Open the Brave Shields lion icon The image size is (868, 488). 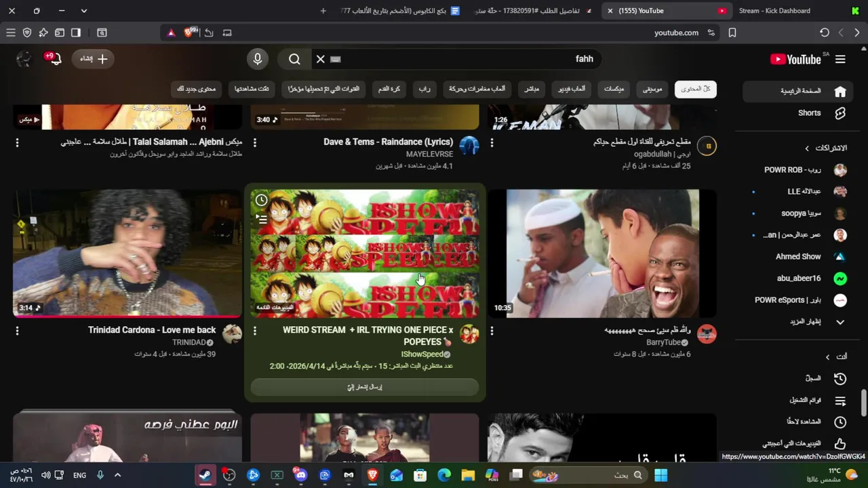[189, 33]
